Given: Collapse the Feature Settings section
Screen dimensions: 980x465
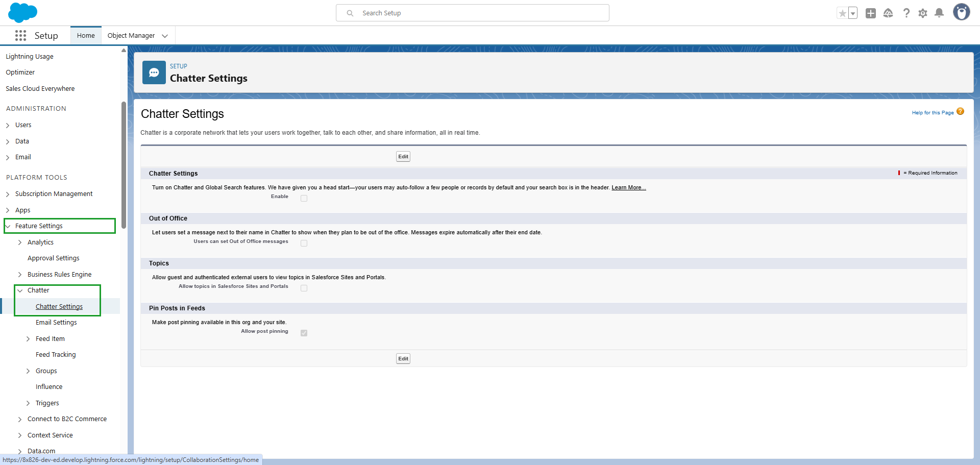Looking at the screenshot, I should click(x=8, y=226).
